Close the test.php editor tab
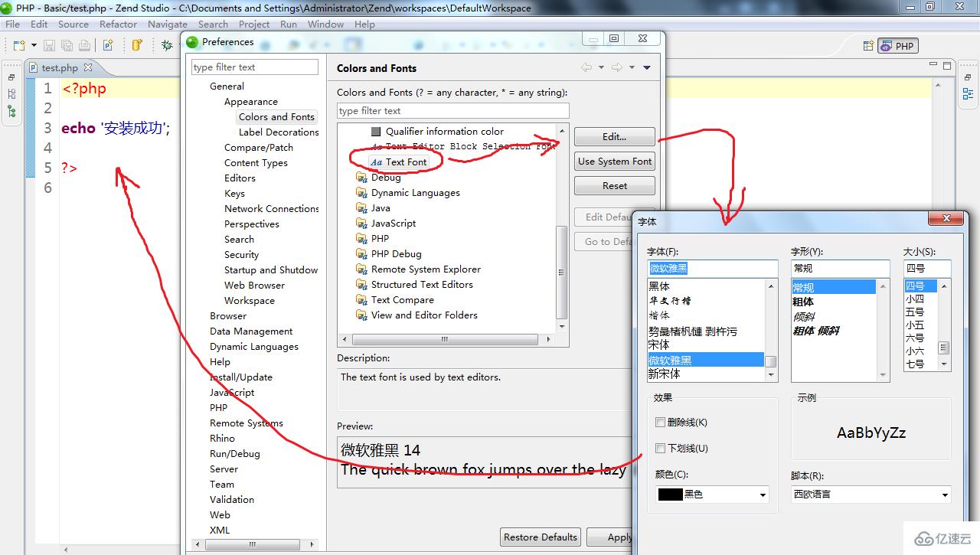The width and height of the screenshot is (980, 555). tap(87, 67)
